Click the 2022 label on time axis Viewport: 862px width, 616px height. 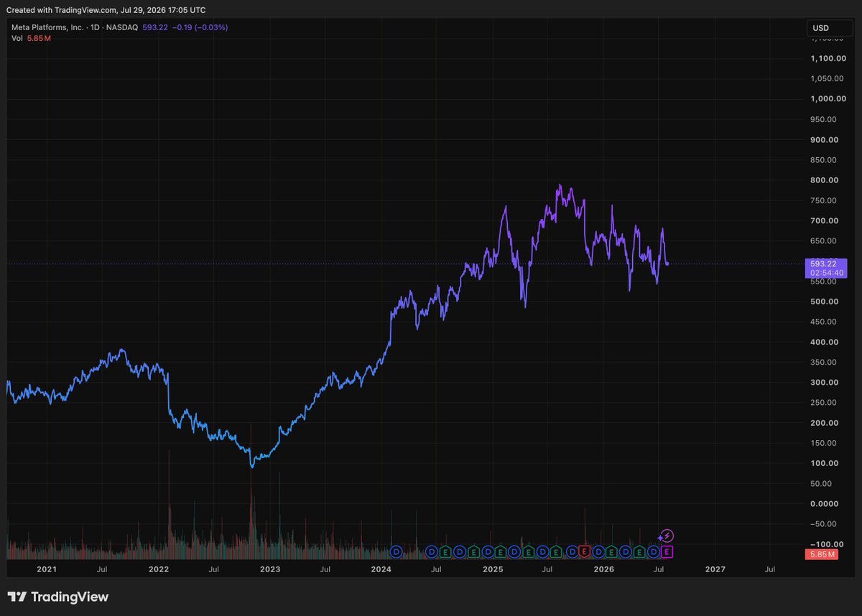[x=158, y=569]
